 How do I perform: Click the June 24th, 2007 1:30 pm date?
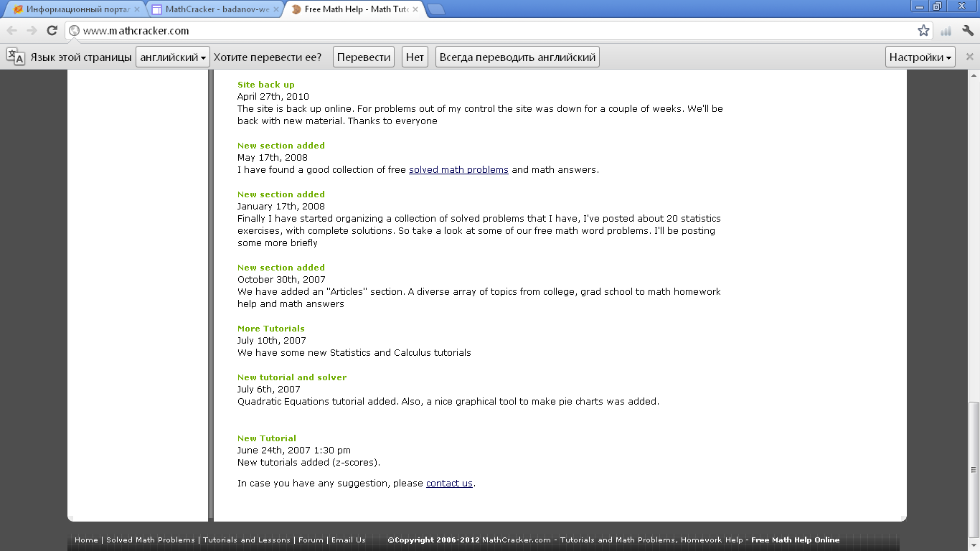(x=294, y=451)
